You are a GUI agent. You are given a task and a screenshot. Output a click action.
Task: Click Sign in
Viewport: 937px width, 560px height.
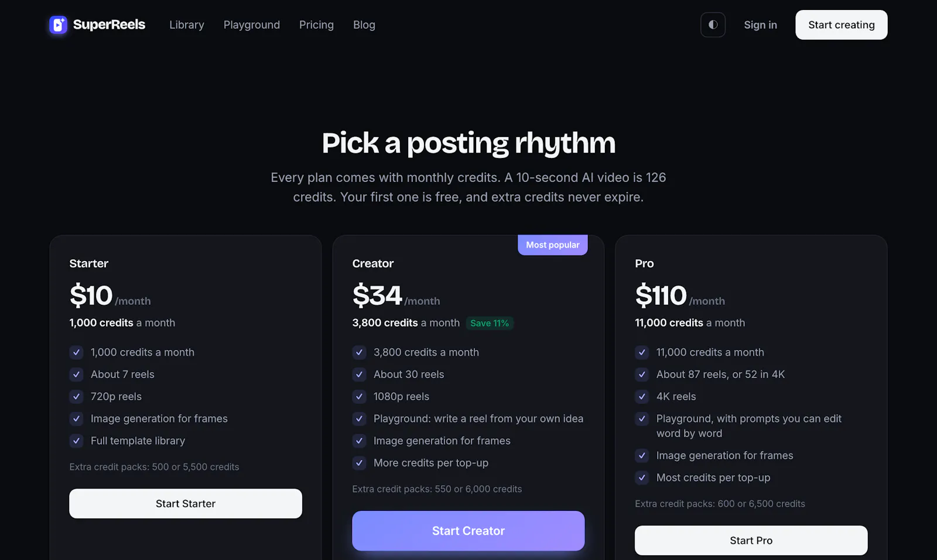[760, 25]
